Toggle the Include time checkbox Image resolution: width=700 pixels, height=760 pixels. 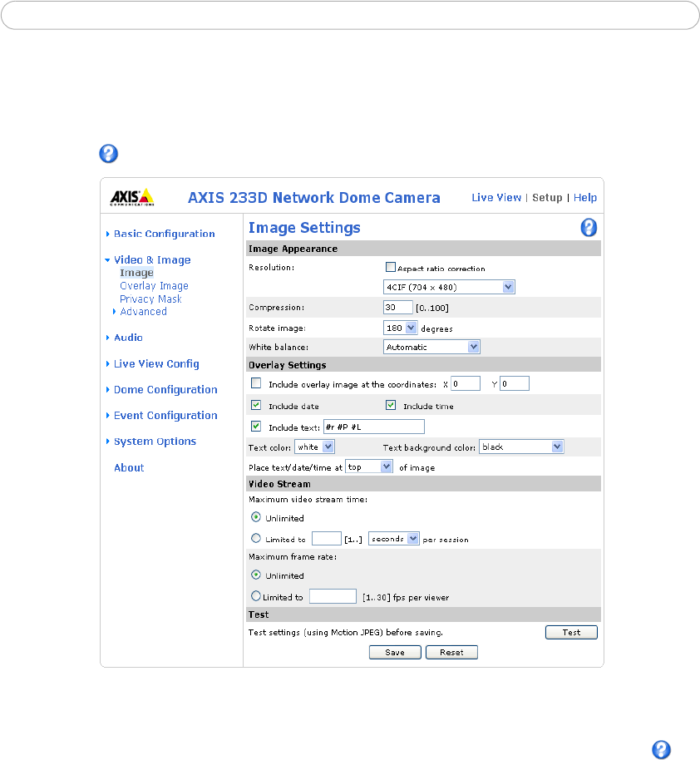coord(391,406)
